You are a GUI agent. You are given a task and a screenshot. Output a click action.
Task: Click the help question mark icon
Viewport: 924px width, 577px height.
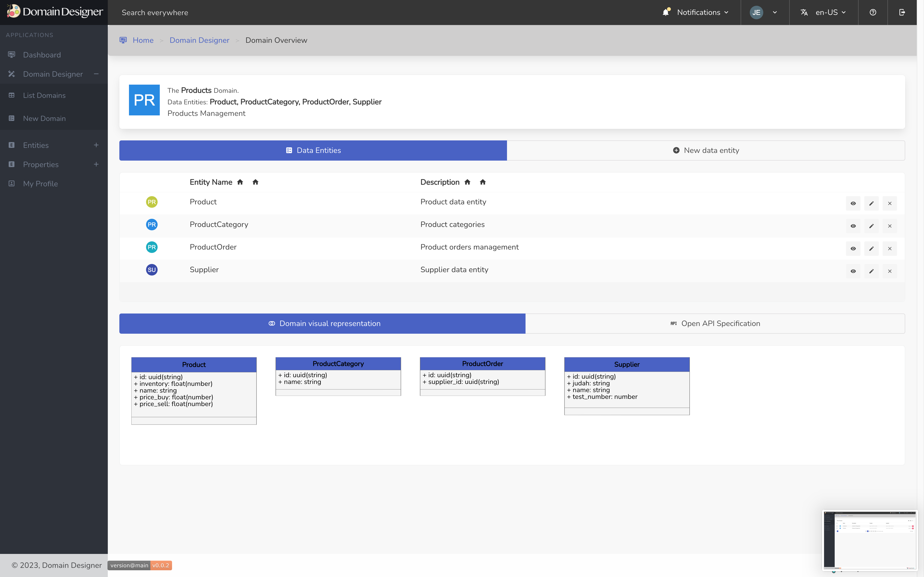click(873, 13)
